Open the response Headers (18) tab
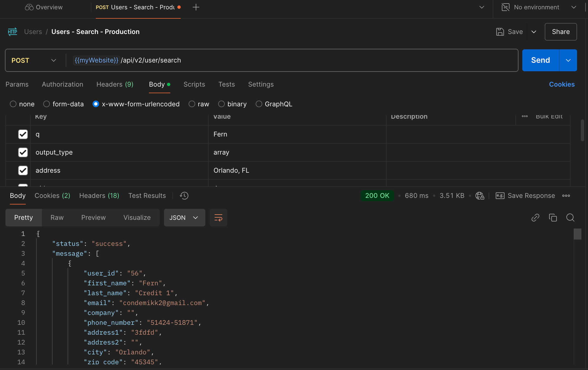 tap(99, 196)
